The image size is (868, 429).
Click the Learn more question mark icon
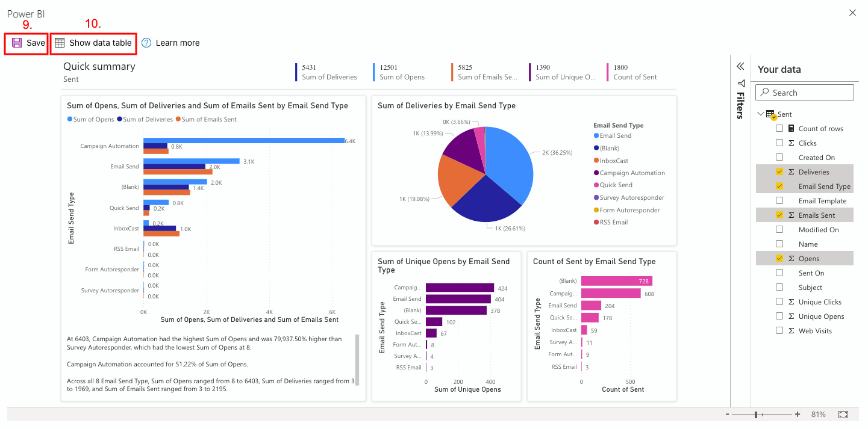pos(146,43)
